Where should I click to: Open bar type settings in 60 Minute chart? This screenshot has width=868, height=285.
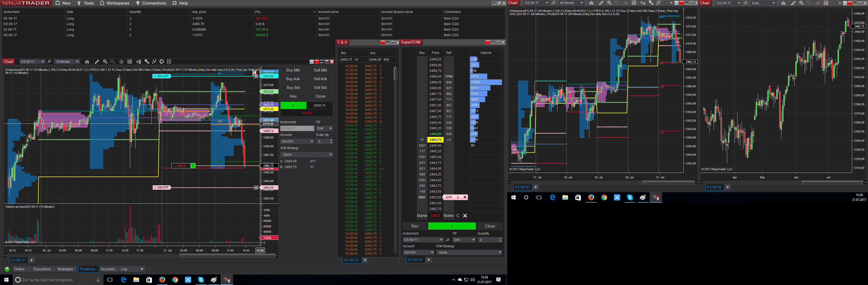point(591,3)
